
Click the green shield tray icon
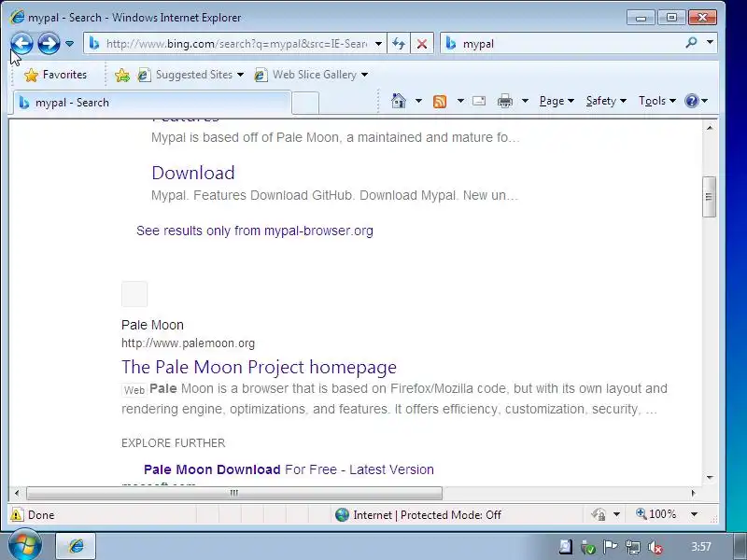(x=588, y=548)
